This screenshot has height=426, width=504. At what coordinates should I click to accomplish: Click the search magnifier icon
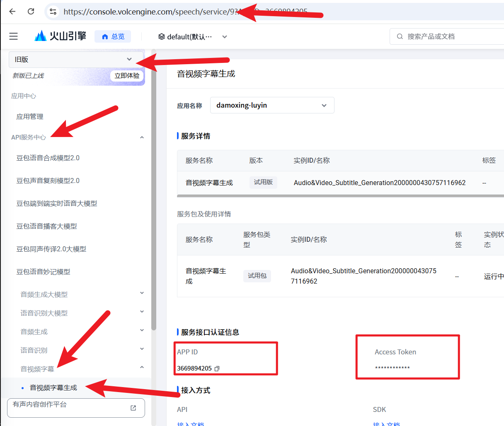pyautogui.click(x=400, y=36)
